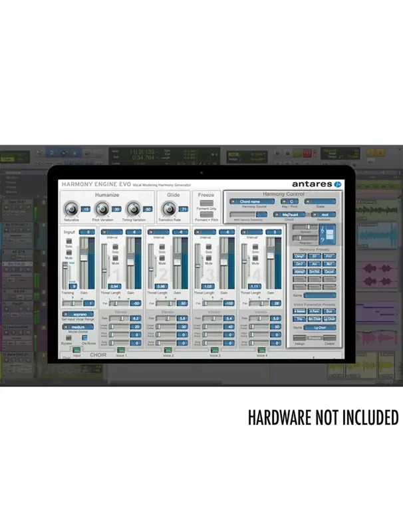403x532 pixels.
Task: Click voice 2 Vibrato Onset Delay value 30
Action: coord(183,327)
